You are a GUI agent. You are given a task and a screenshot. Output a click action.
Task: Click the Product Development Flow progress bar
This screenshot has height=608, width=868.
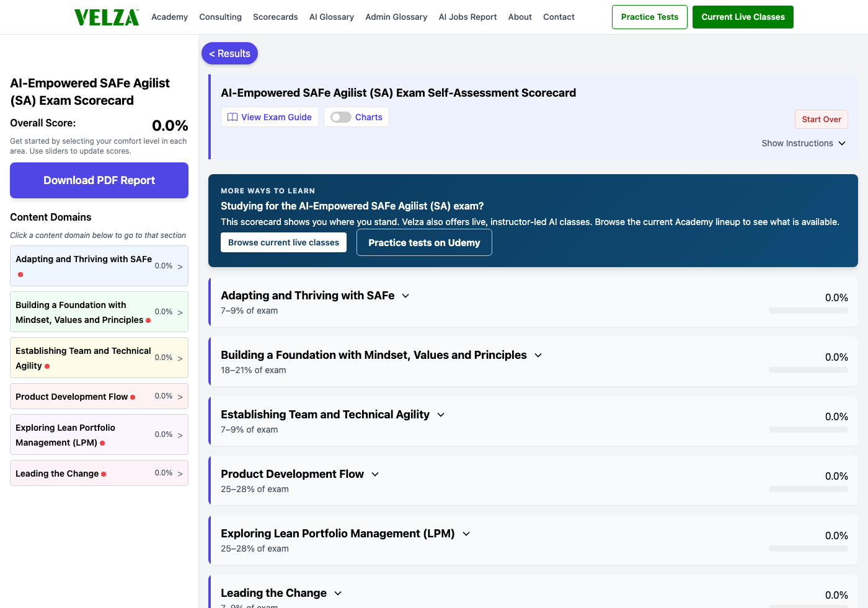coord(808,489)
